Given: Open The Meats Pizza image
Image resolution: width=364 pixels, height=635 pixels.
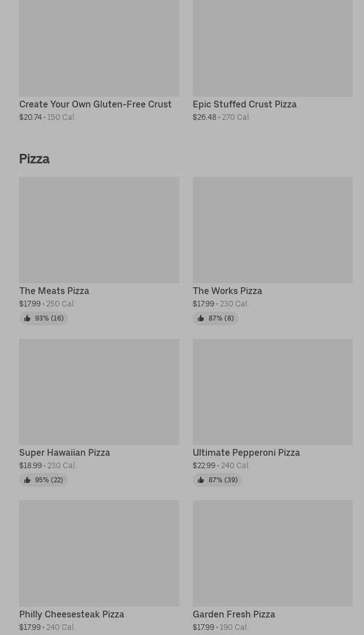Looking at the screenshot, I should 99,230.
